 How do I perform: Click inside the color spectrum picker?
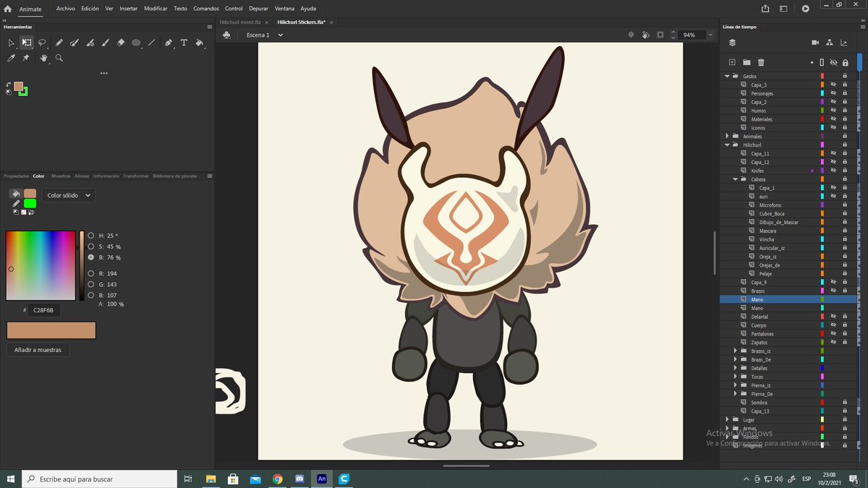point(41,265)
